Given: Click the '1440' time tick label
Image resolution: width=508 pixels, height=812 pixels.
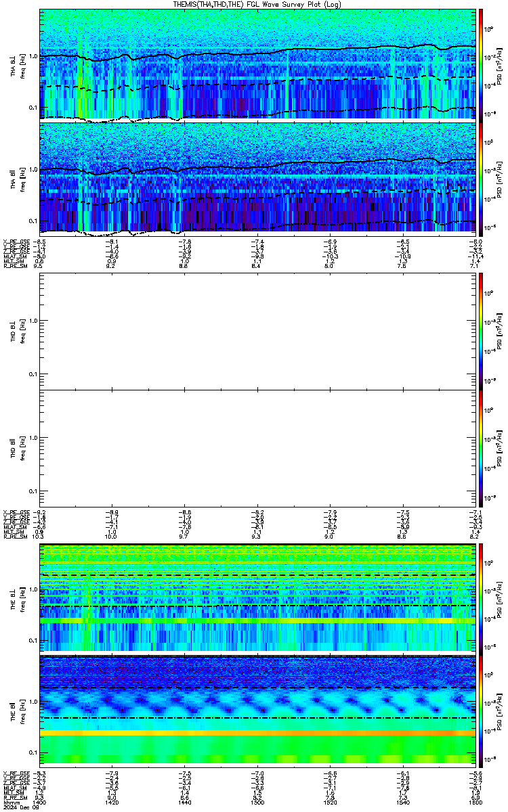Looking at the screenshot, I should tap(185, 802).
